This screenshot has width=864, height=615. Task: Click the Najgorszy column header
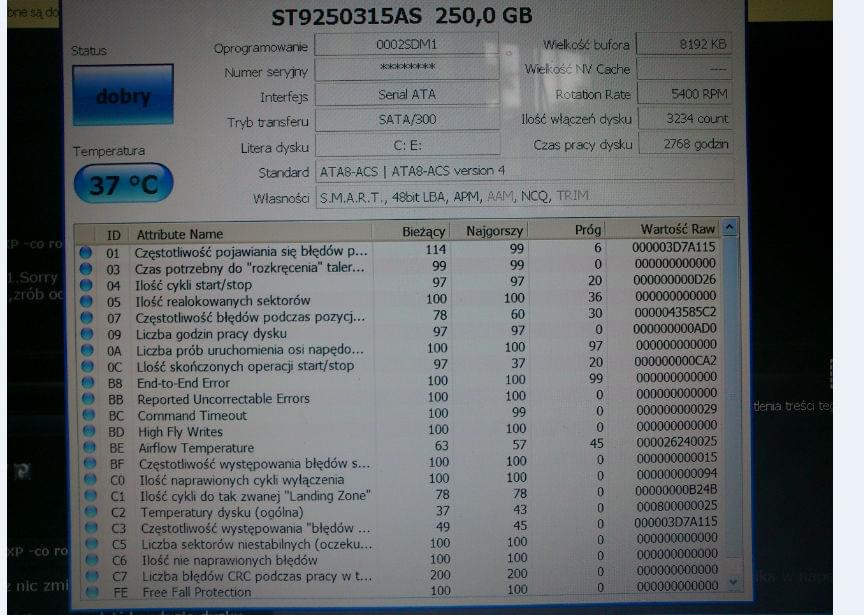tap(489, 230)
